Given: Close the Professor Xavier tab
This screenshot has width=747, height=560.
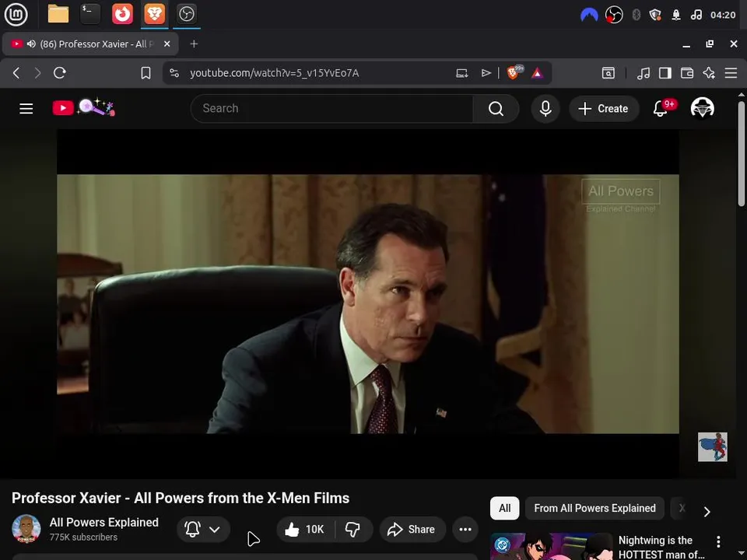Looking at the screenshot, I should [167, 44].
